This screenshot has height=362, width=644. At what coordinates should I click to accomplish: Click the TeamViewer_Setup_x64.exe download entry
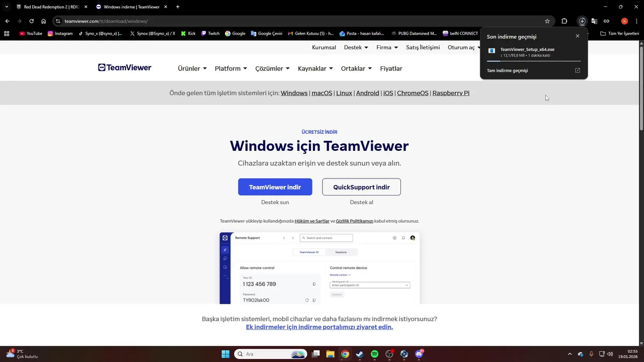pyautogui.click(x=534, y=52)
